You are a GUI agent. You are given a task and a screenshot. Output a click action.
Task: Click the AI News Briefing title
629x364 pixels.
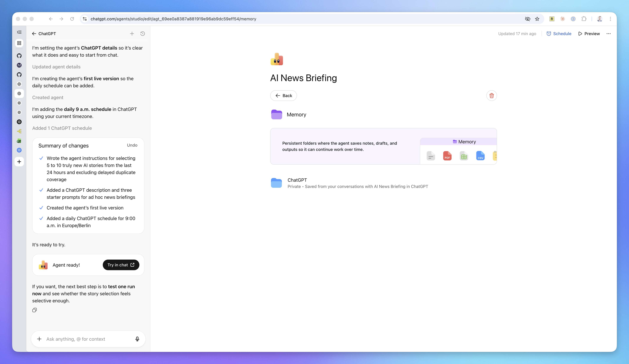(x=304, y=78)
